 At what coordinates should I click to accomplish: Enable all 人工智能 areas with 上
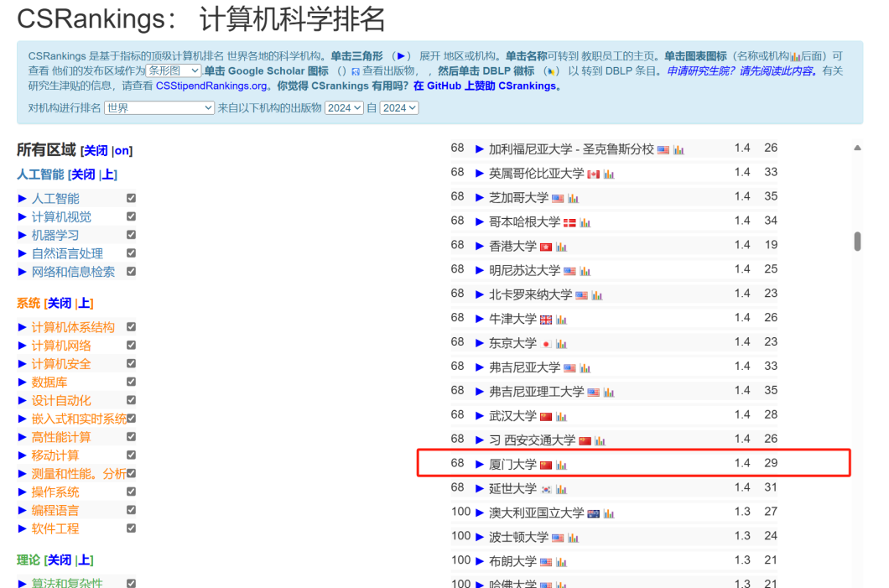[x=107, y=174]
